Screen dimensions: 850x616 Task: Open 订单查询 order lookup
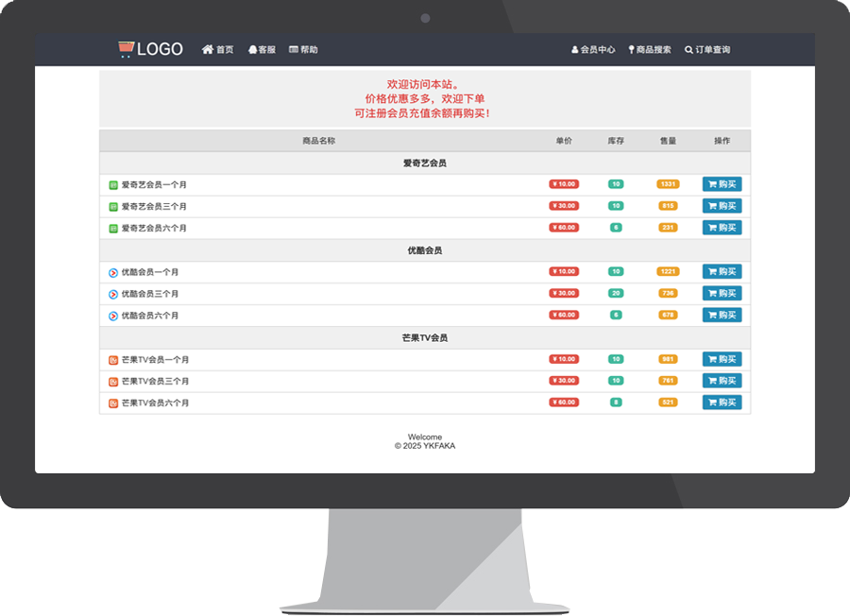point(707,50)
